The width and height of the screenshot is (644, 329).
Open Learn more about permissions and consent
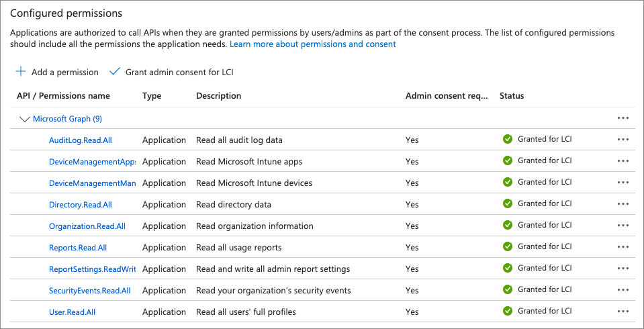pos(312,44)
